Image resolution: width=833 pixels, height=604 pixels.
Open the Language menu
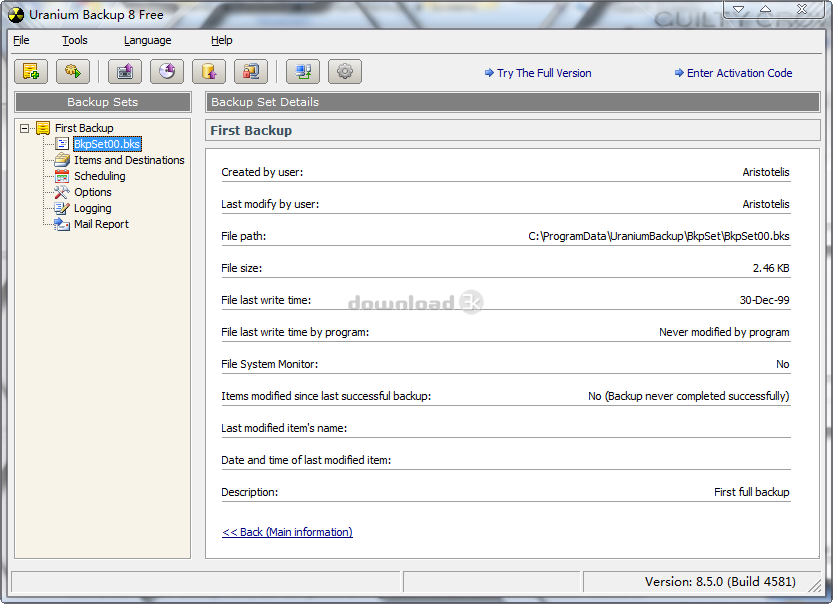(x=147, y=40)
